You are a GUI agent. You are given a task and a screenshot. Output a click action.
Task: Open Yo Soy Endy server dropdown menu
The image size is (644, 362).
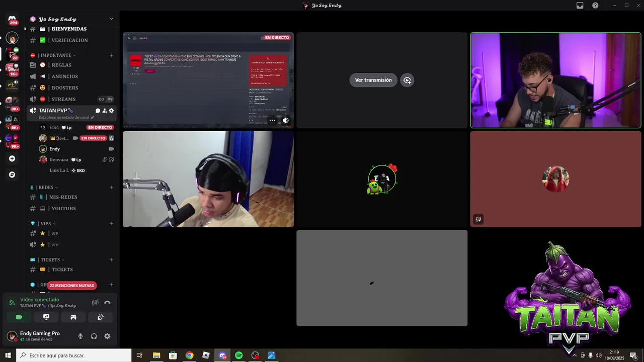click(111, 19)
